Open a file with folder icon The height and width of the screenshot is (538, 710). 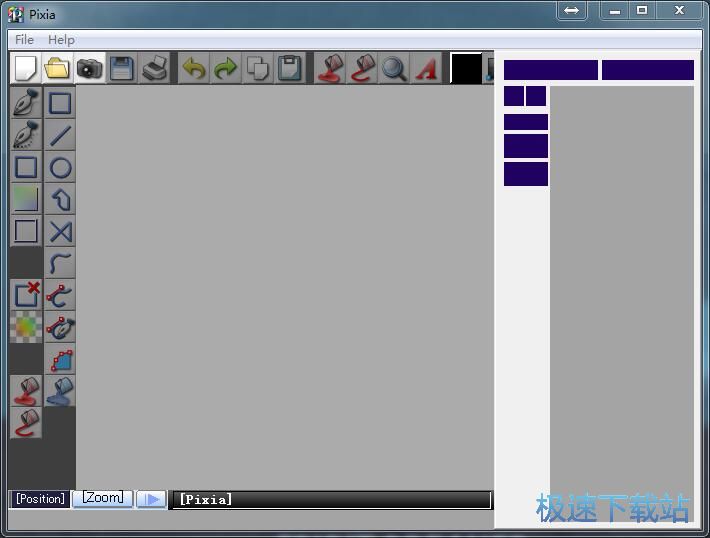point(57,68)
